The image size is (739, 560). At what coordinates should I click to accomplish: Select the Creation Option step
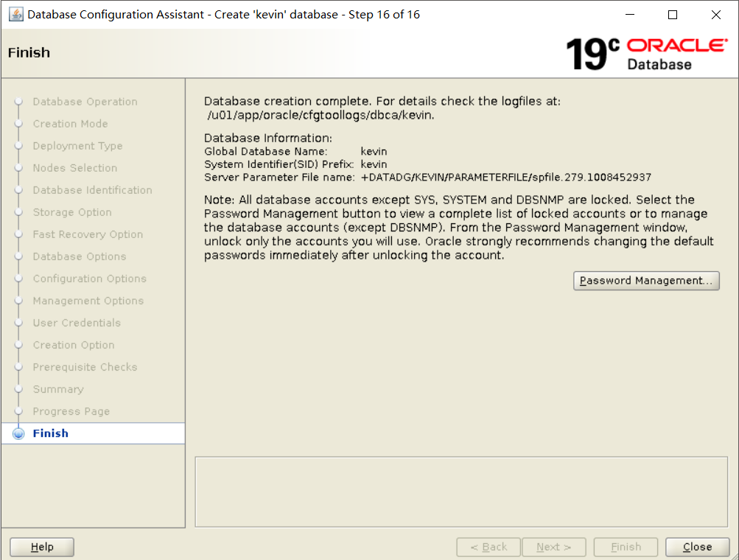(x=74, y=345)
